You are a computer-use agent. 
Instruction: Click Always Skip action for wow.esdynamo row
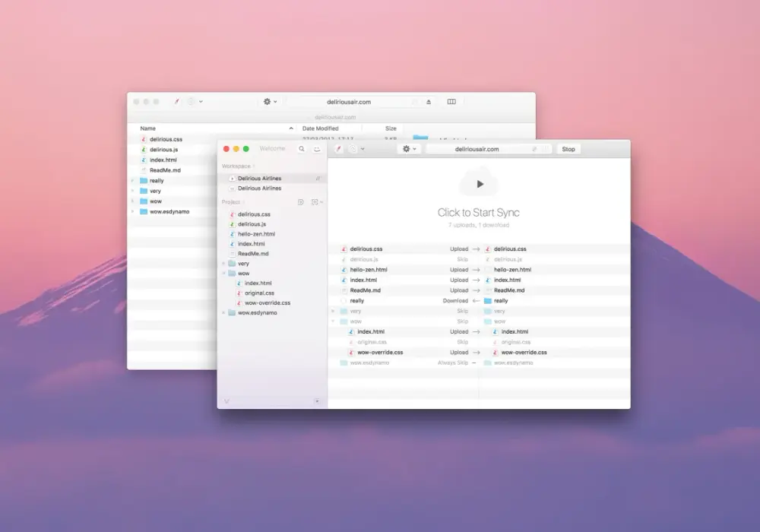click(453, 363)
